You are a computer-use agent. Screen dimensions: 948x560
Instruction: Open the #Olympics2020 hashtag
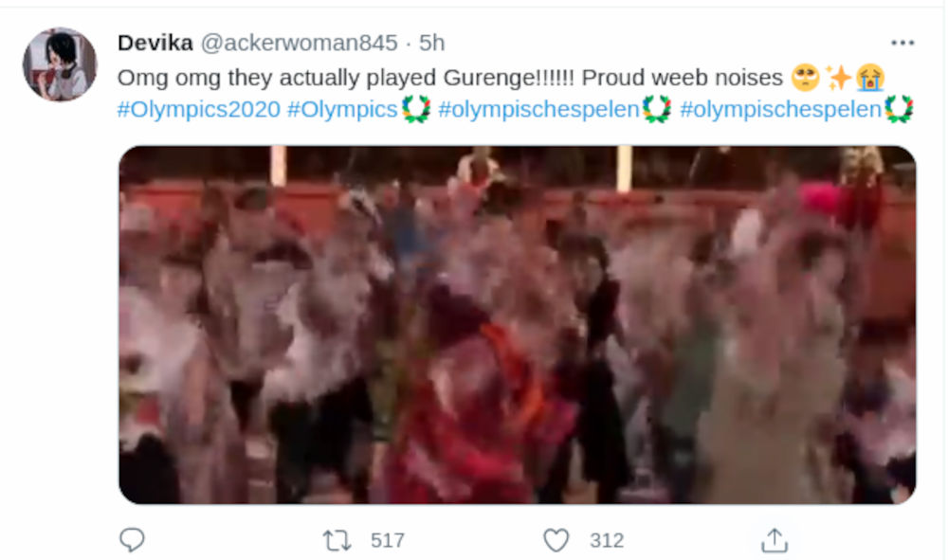[x=199, y=109]
